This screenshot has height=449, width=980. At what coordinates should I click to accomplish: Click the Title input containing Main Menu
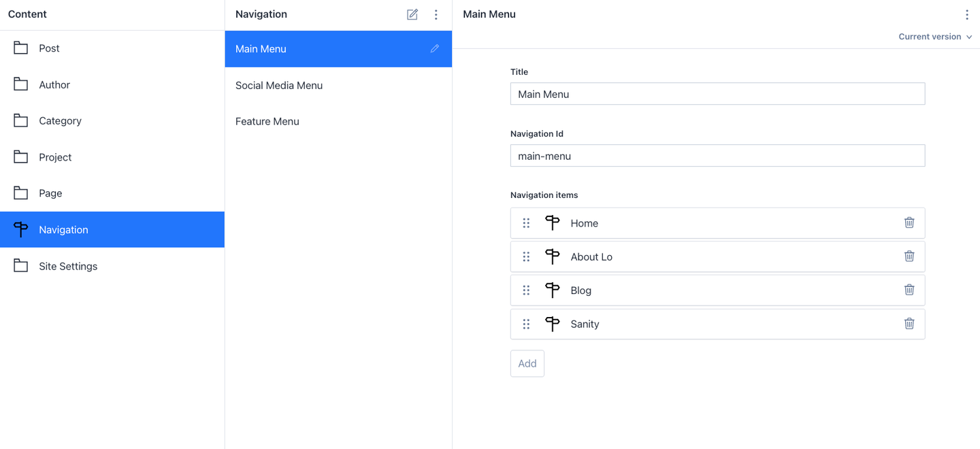tap(717, 93)
